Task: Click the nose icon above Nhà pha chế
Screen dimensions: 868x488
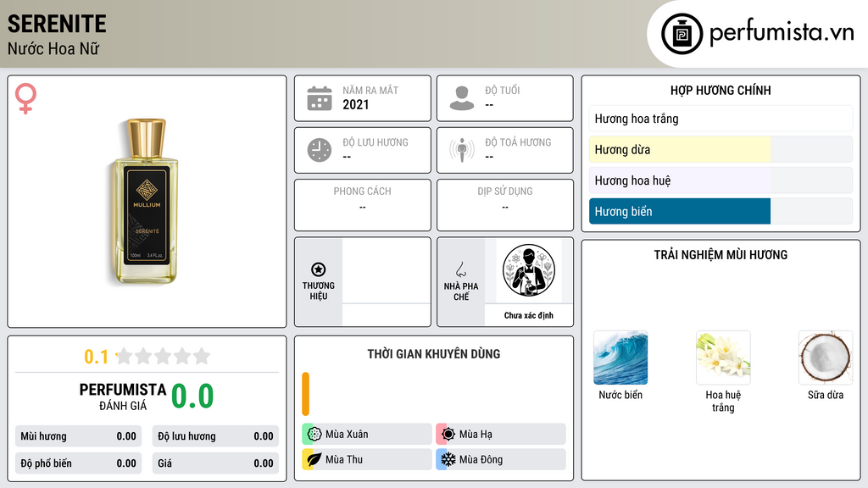Action: (x=460, y=269)
